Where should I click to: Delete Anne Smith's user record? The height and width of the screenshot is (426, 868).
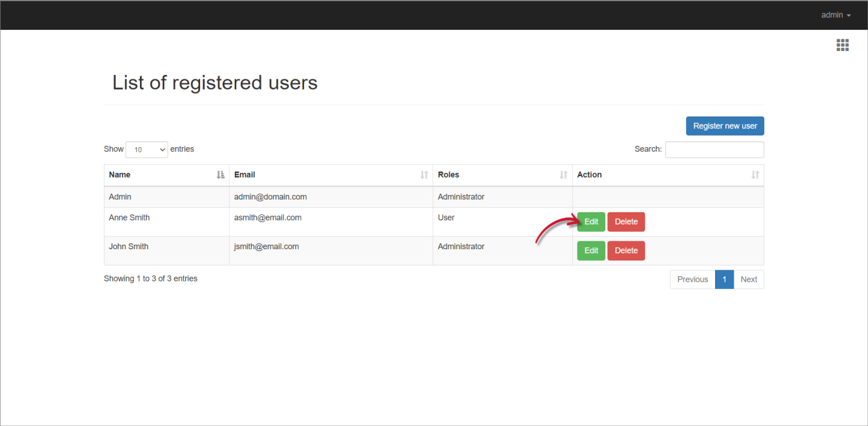626,221
